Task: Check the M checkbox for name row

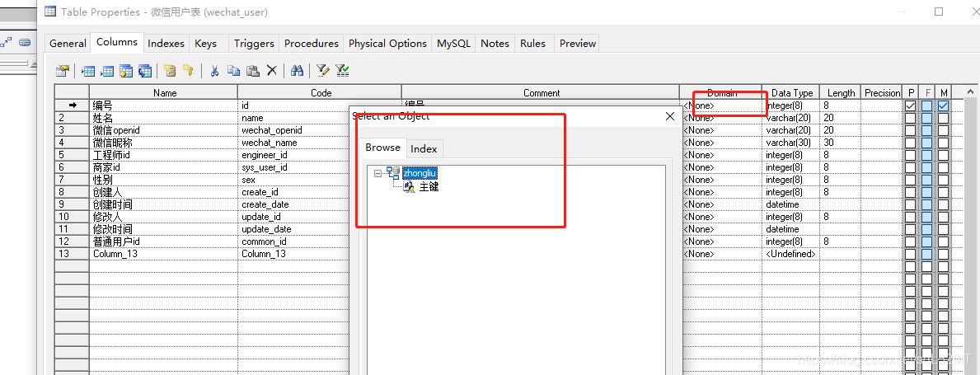Action: tap(943, 118)
